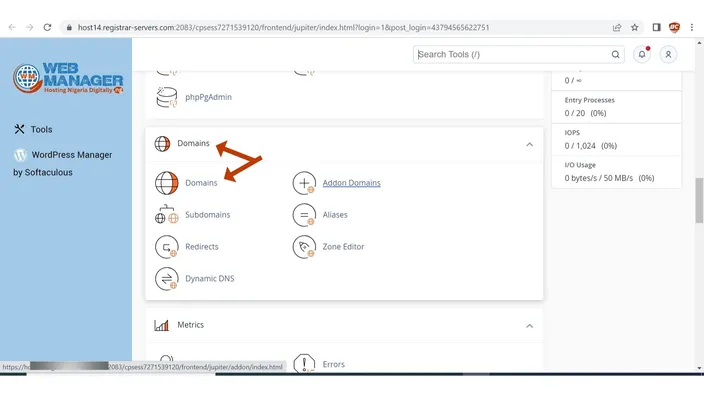Open the Errors link

coord(334,364)
